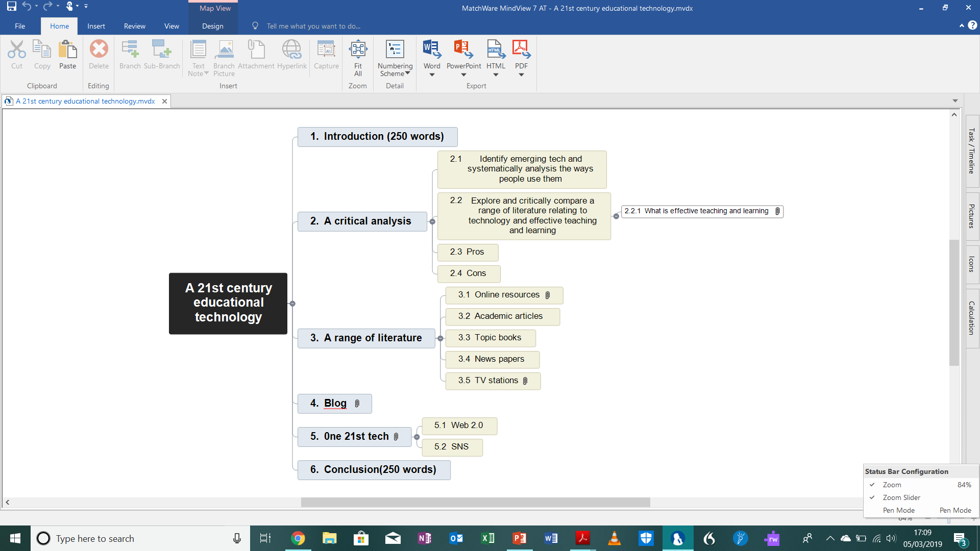Collapse the A critical analysis branch
980x551 pixels.
click(x=432, y=221)
